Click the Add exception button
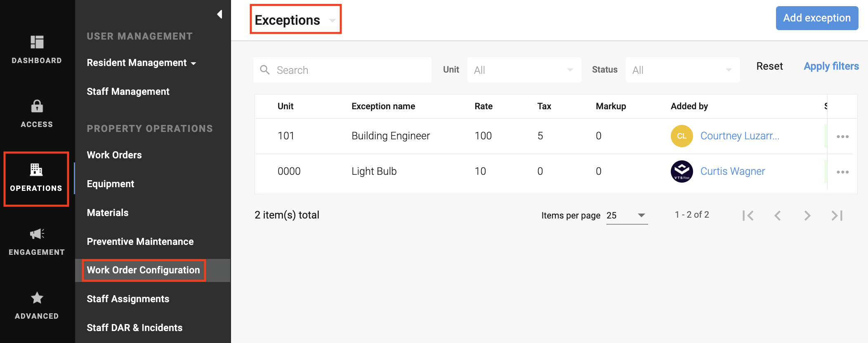This screenshot has width=868, height=343. click(817, 18)
